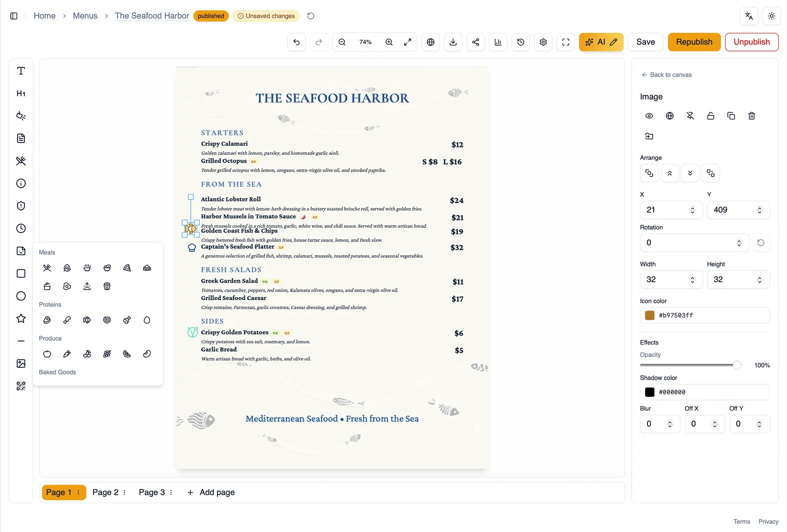This screenshot has width=787, height=532.
Task: Click the Width stepper arrows
Action: pyautogui.click(x=693, y=280)
